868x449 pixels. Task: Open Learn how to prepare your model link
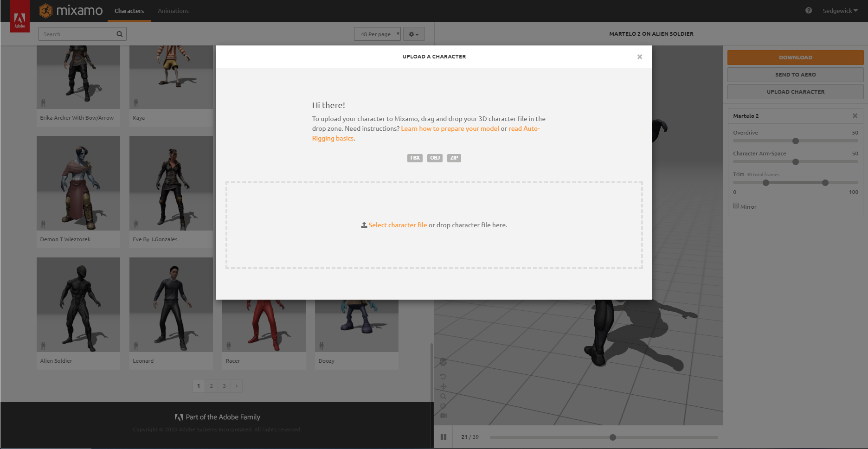tap(450, 128)
